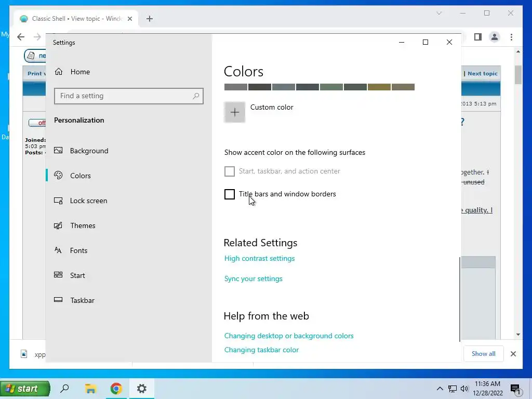The height and width of the screenshot is (399, 532).
Task: Add a Custom color with plus button
Action: pos(234,112)
